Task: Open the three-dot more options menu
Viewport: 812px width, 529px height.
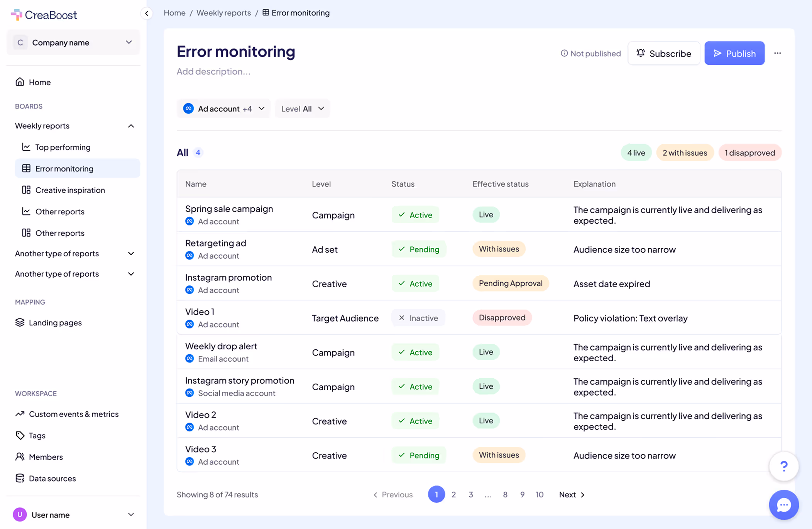Action: tap(777, 53)
